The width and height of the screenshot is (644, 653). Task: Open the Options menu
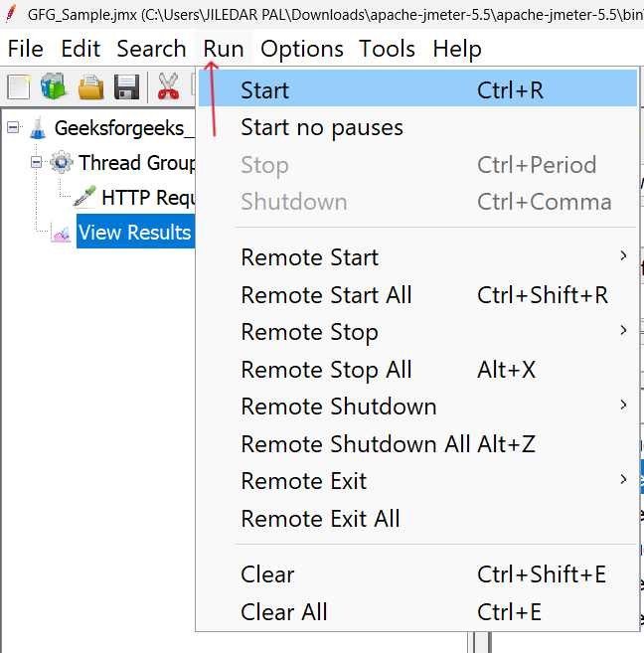tap(302, 49)
